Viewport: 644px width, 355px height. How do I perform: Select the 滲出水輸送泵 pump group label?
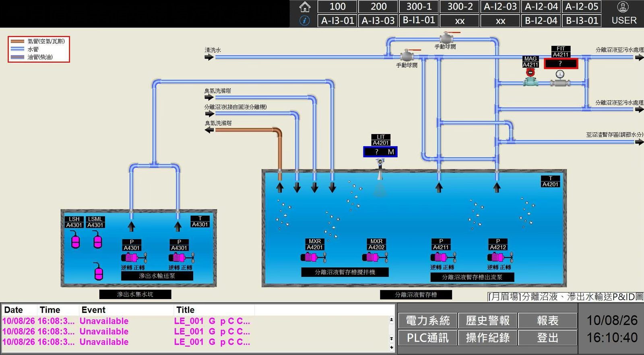pos(157,276)
